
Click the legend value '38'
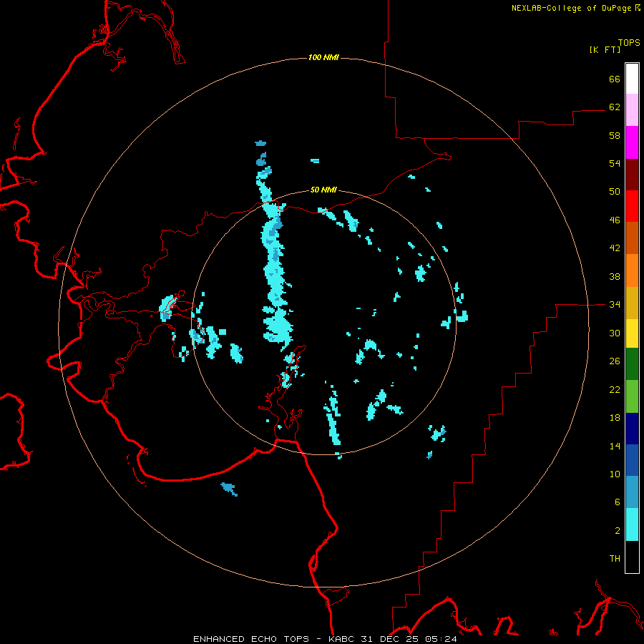tap(615, 277)
